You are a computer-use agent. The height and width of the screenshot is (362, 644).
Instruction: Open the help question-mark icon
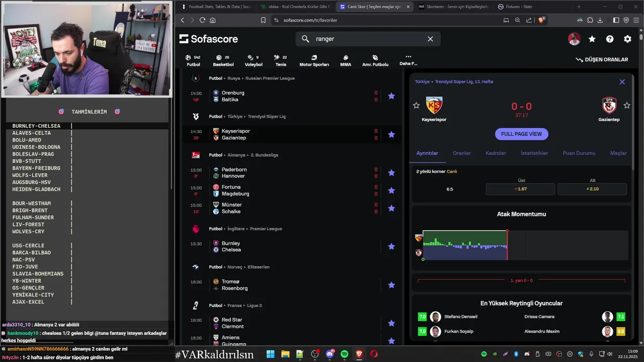610,39
